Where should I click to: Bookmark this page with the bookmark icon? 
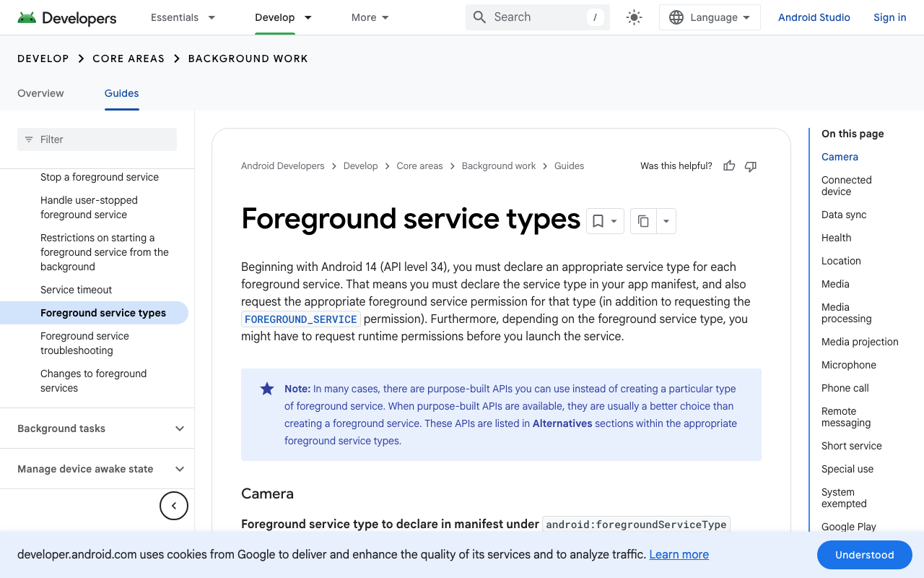598,221
